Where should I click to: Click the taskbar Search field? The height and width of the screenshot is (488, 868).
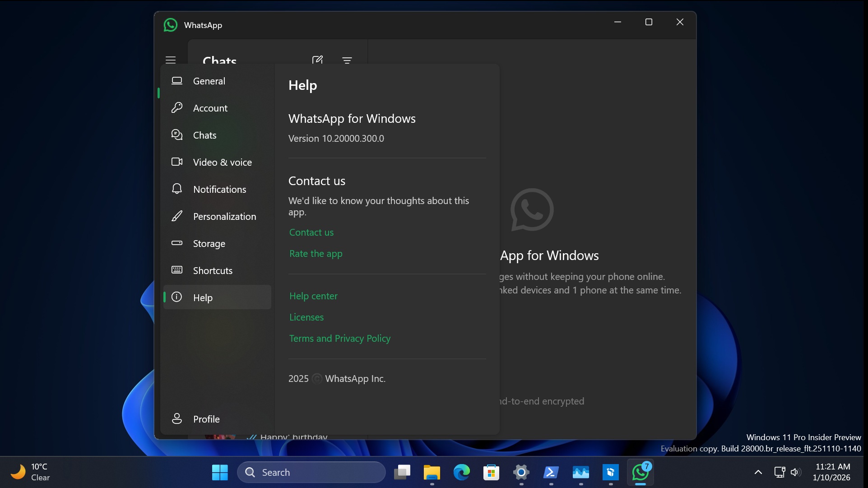coord(311,472)
